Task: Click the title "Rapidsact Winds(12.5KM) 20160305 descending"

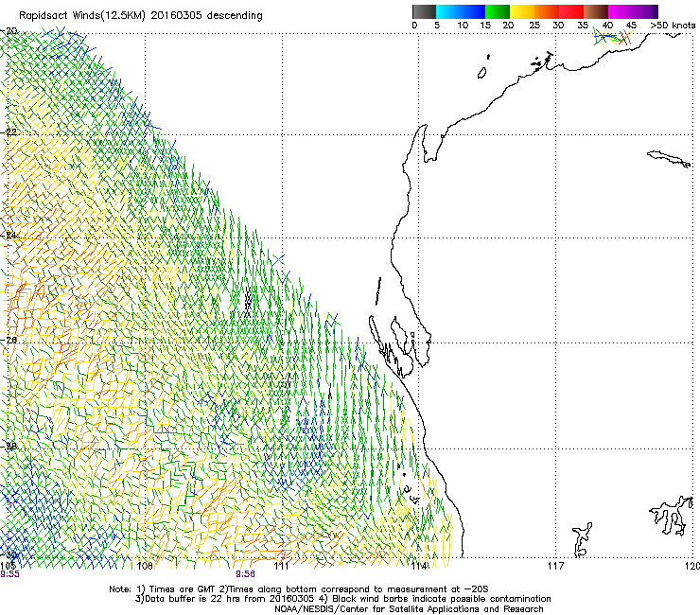Action: point(141,16)
